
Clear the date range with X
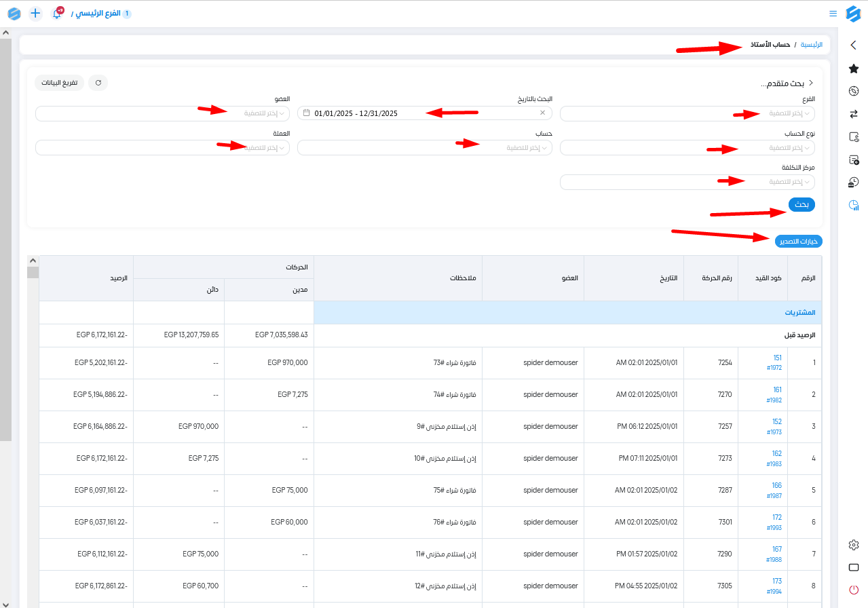542,113
